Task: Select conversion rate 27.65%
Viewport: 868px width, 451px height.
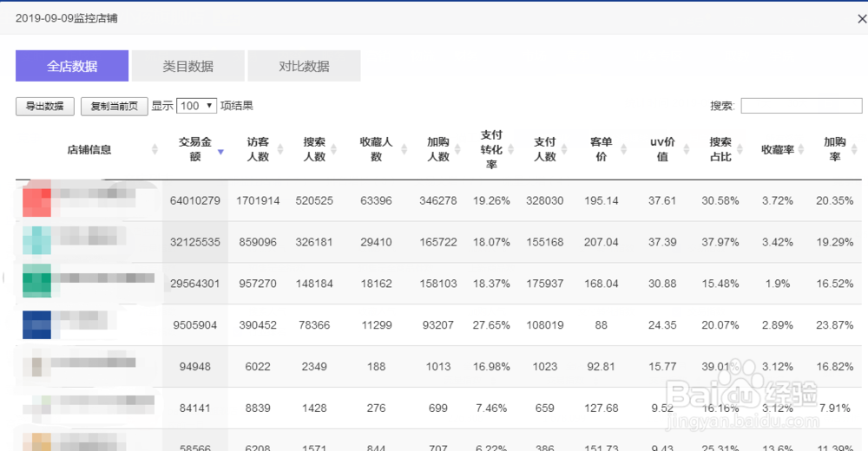Action: 491,325
